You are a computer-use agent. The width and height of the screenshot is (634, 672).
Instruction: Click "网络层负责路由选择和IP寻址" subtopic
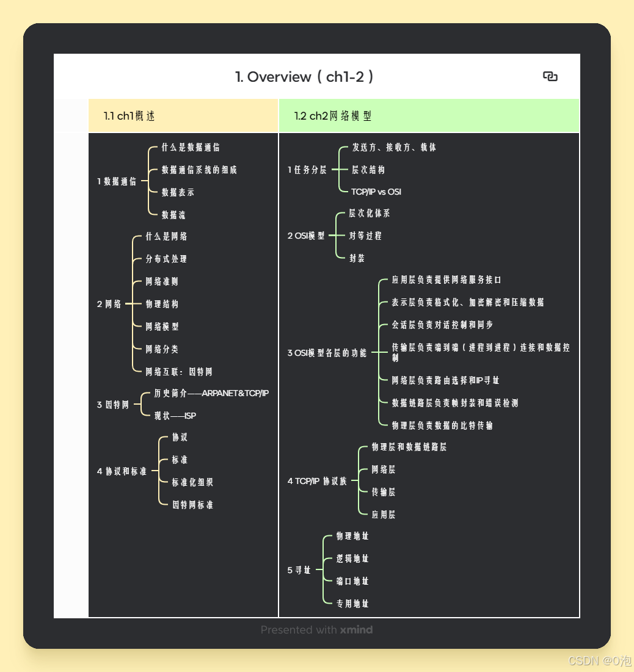point(446,380)
